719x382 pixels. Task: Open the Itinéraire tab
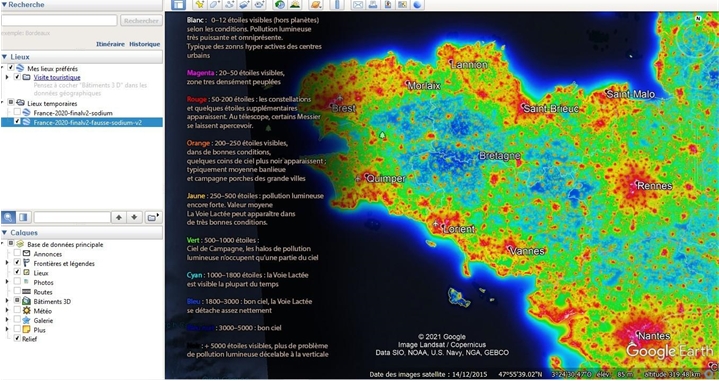tap(110, 44)
